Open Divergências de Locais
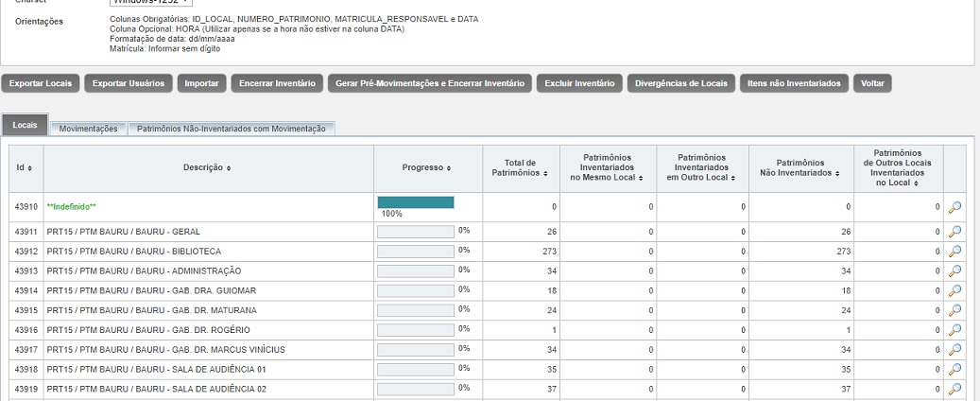Screen dimensions: 980x401 click(679, 84)
